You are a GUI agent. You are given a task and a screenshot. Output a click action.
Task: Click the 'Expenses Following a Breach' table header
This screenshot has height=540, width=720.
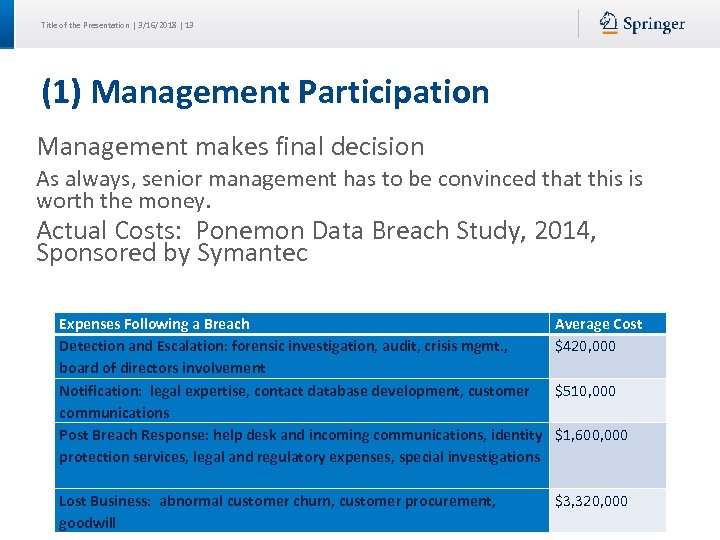[155, 324]
